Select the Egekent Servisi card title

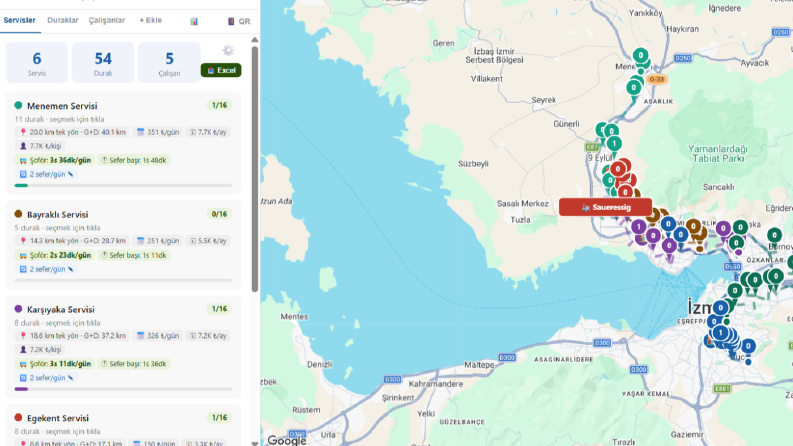tap(58, 418)
